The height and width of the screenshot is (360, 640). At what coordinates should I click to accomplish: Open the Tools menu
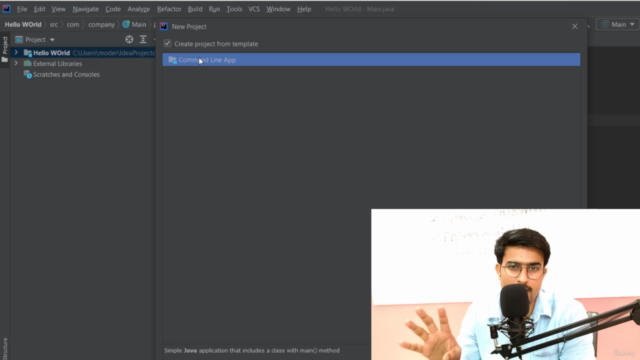[234, 9]
